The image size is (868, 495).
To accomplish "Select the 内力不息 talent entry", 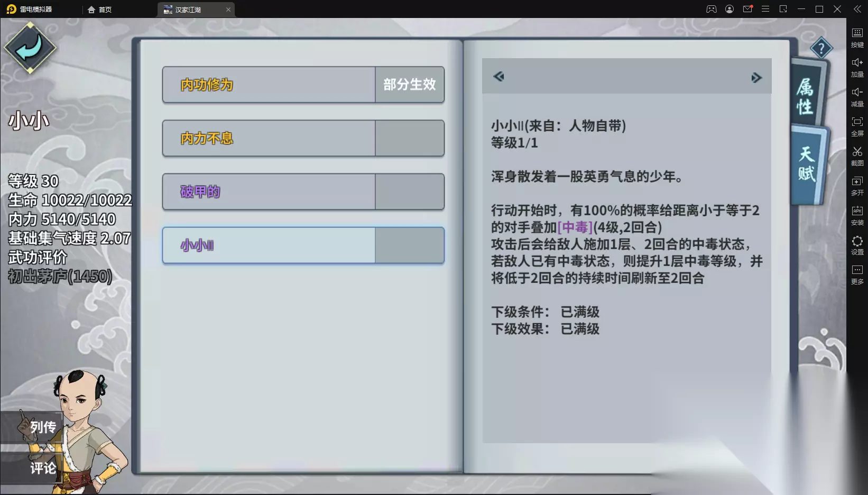I will pos(303,138).
